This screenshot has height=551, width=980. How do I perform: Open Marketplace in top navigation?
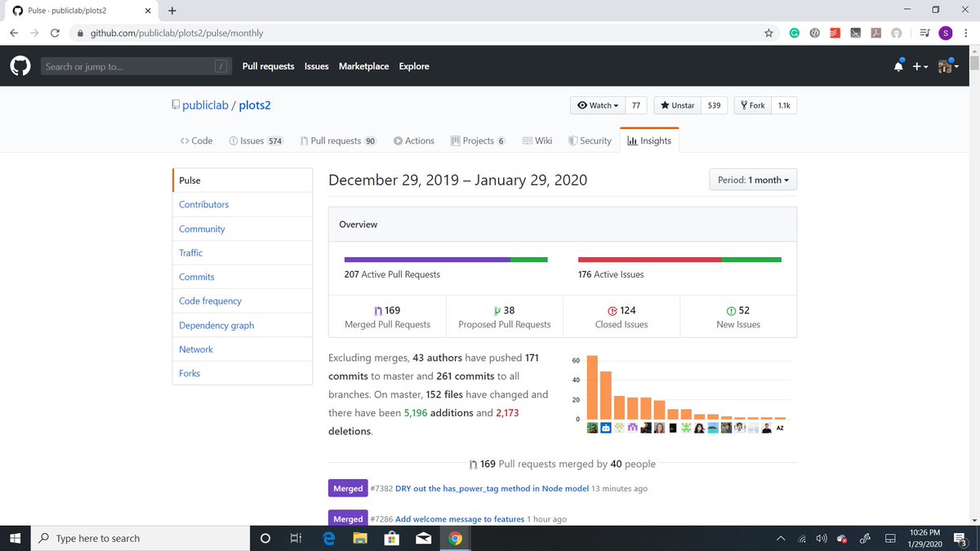coord(363,66)
